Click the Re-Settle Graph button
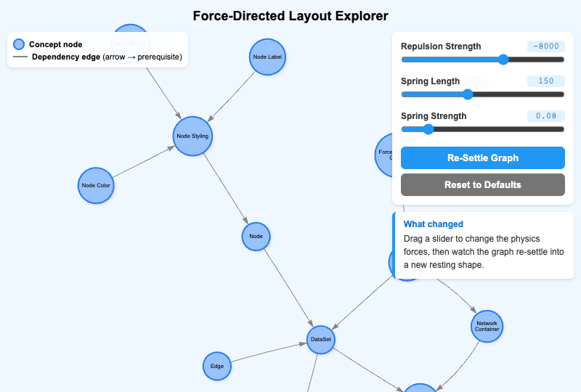The height and width of the screenshot is (392, 581). coord(483,158)
